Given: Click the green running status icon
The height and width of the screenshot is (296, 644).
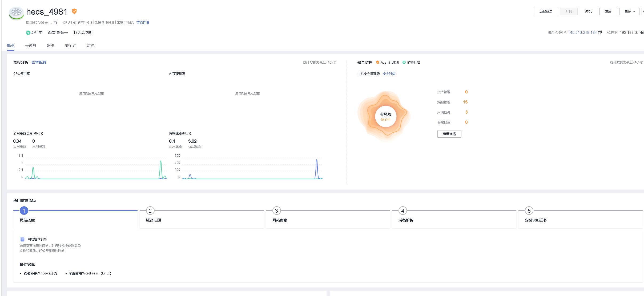Looking at the screenshot, I should point(28,33).
